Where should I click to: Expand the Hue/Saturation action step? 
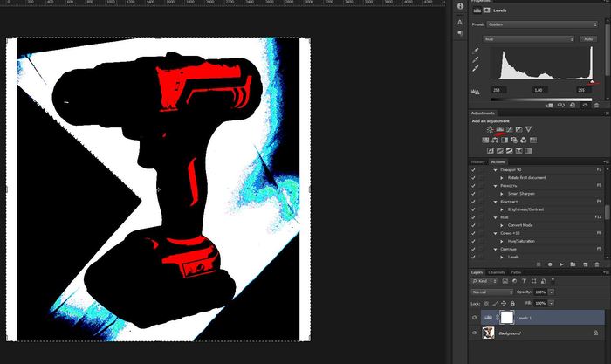tap(501, 241)
